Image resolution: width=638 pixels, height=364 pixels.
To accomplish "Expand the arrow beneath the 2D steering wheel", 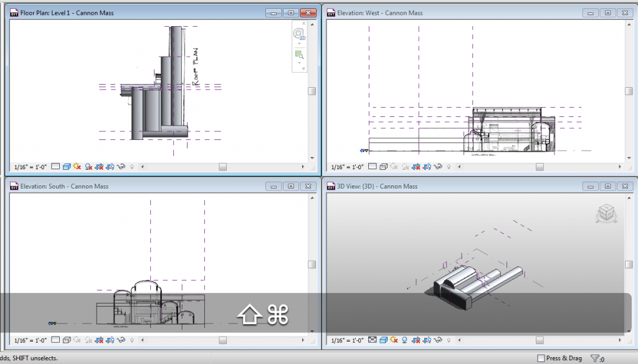I will click(299, 44).
